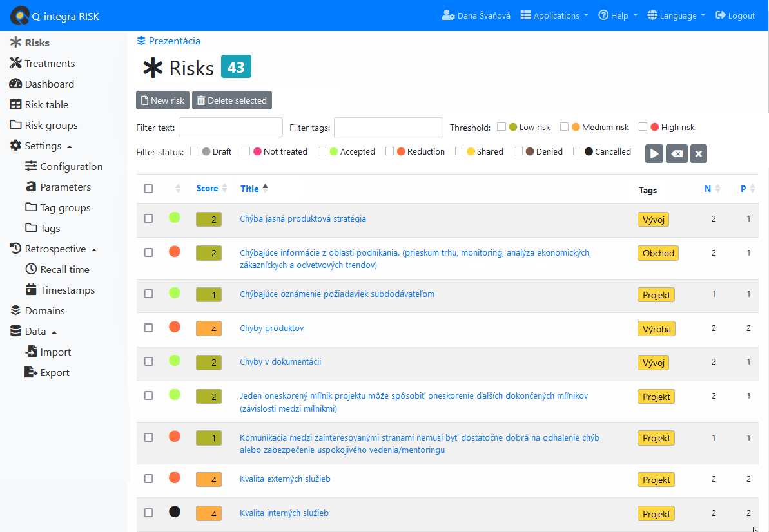Click the Tag groups folder icon
Image resolution: width=769 pixels, height=532 pixels.
pos(31,207)
